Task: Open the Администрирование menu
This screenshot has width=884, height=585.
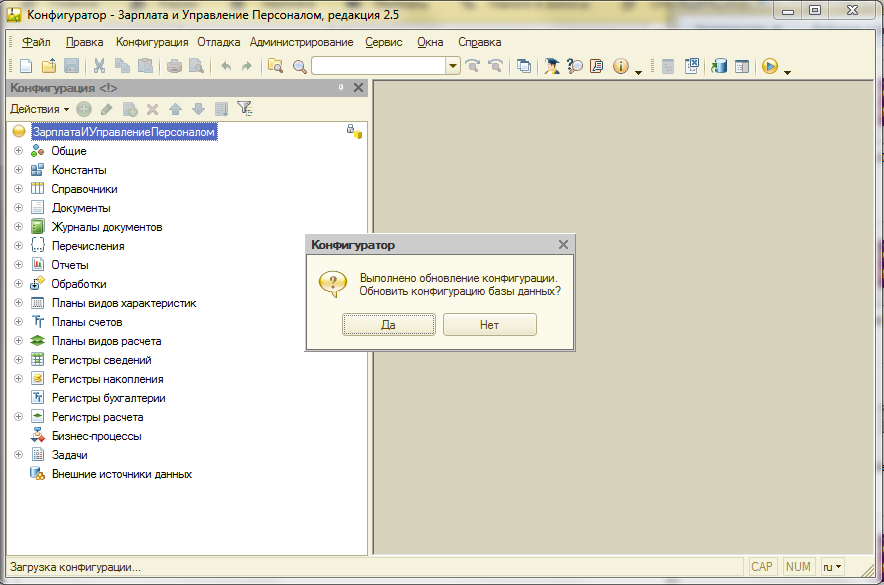Action: pyautogui.click(x=302, y=42)
